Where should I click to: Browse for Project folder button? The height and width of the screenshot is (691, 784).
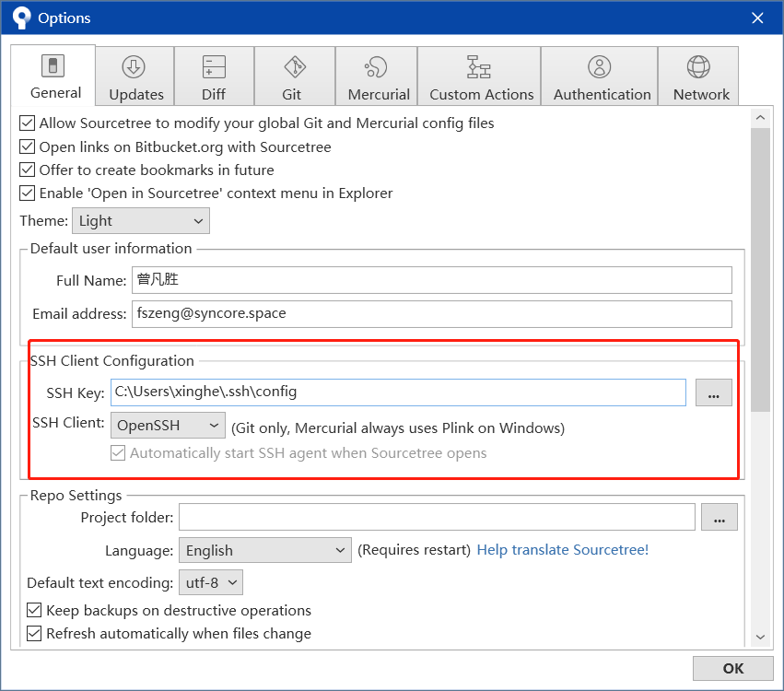(x=719, y=517)
